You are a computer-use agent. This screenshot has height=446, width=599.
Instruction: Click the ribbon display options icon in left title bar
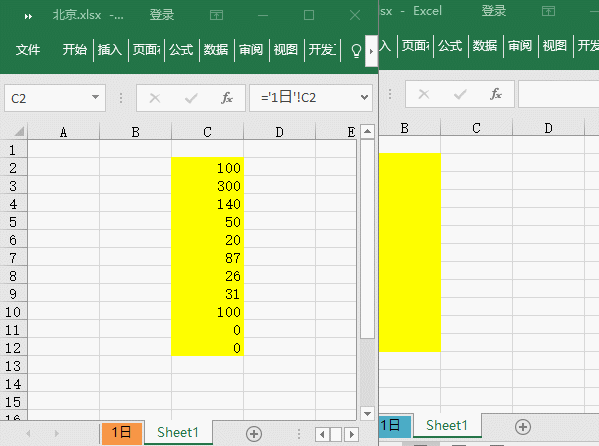pyautogui.click(x=217, y=15)
